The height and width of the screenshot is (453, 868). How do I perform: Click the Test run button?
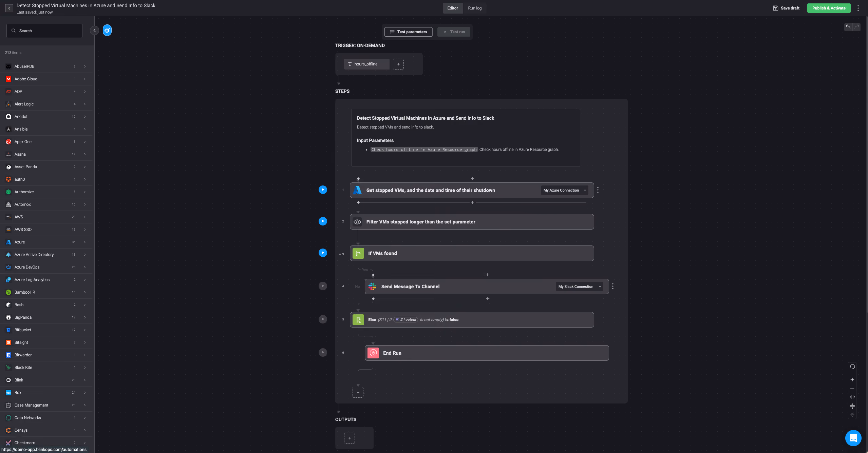454,32
